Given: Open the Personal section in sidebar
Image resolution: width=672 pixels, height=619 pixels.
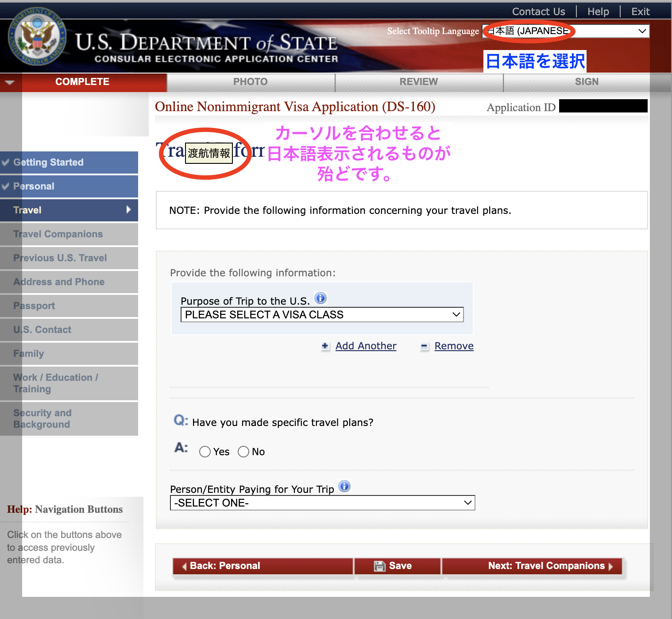Looking at the screenshot, I should click(69, 186).
